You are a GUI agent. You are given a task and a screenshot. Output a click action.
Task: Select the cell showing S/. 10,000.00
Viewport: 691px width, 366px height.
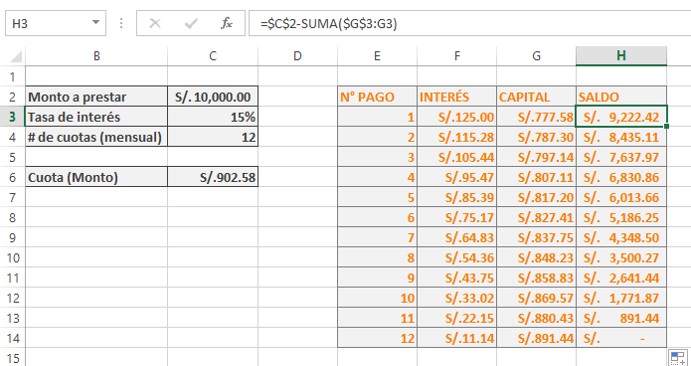(x=213, y=97)
